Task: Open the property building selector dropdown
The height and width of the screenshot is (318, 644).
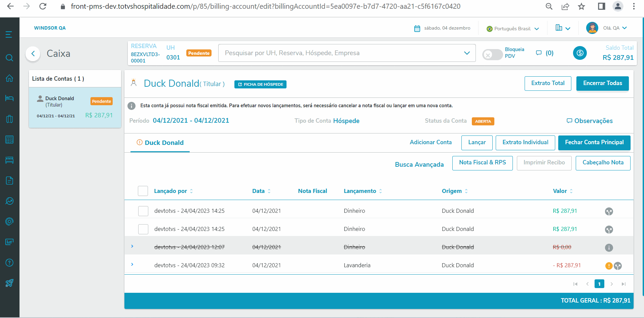Action: (563, 28)
